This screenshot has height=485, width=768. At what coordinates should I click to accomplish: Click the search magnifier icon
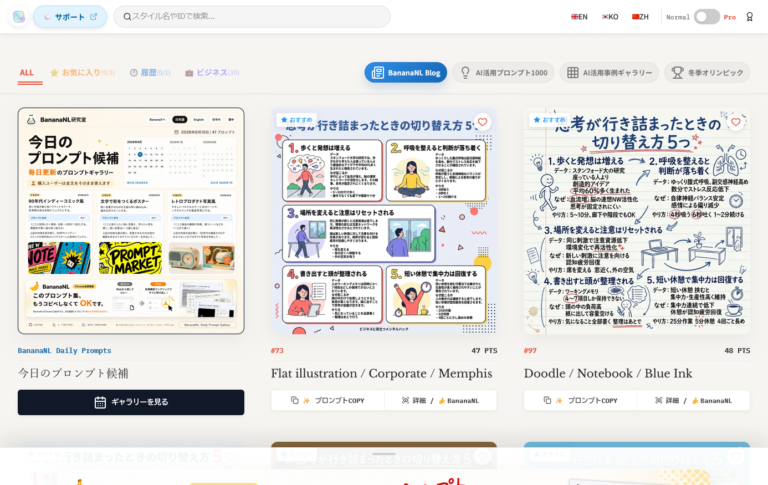pyautogui.click(x=127, y=17)
